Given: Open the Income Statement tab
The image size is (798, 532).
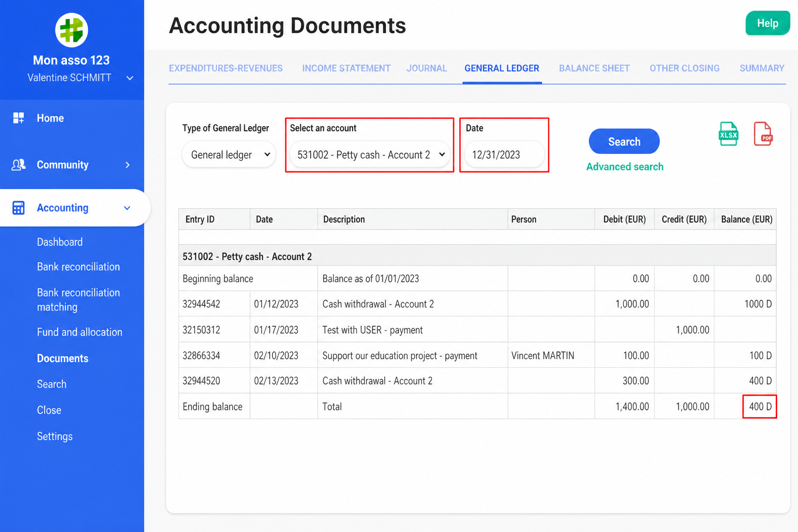Looking at the screenshot, I should point(346,68).
